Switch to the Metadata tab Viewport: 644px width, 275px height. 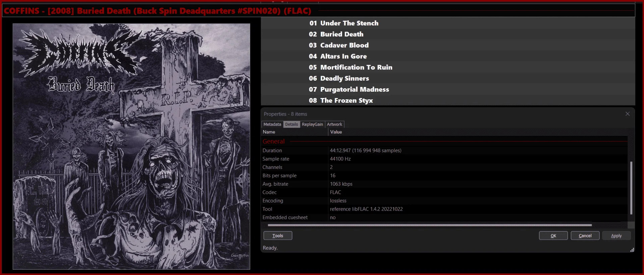272,124
